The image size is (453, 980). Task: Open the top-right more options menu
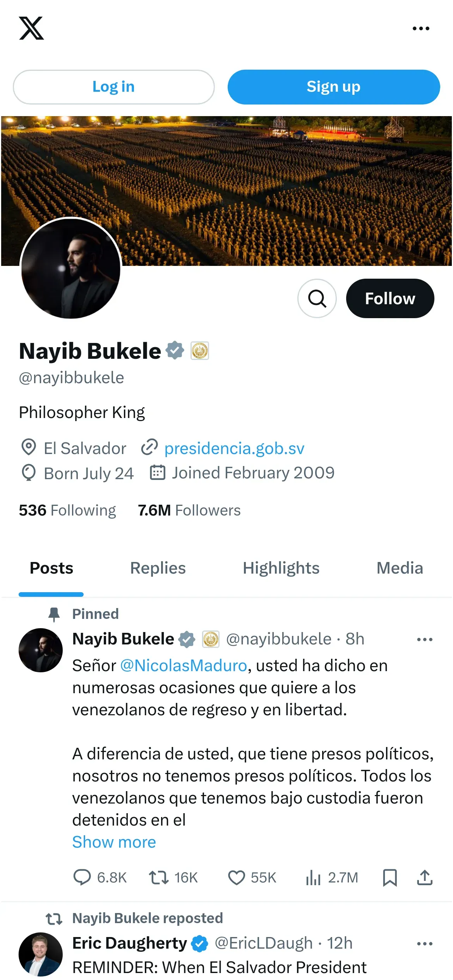tap(421, 29)
